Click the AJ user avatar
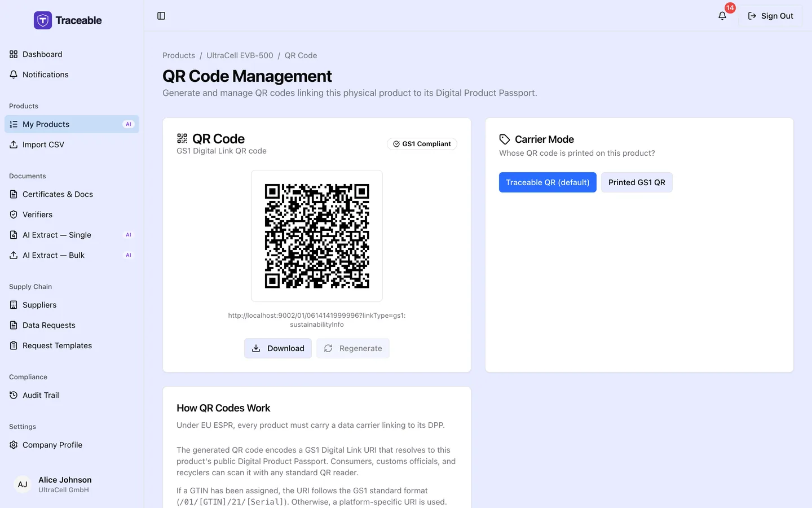The image size is (812, 508). pos(23,484)
